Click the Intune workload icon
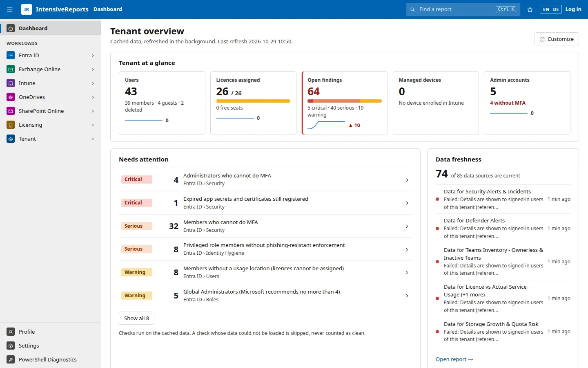 [x=11, y=83]
